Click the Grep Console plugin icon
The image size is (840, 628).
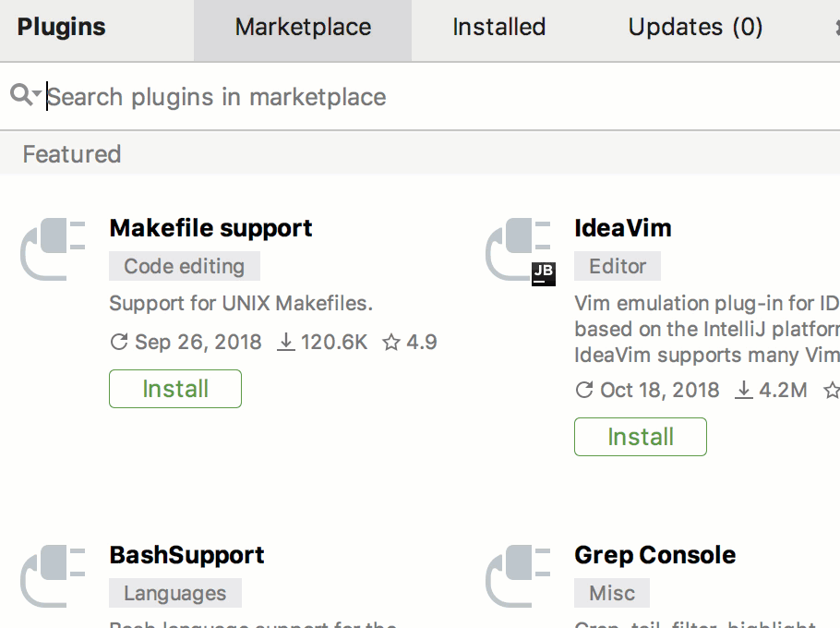(518, 576)
